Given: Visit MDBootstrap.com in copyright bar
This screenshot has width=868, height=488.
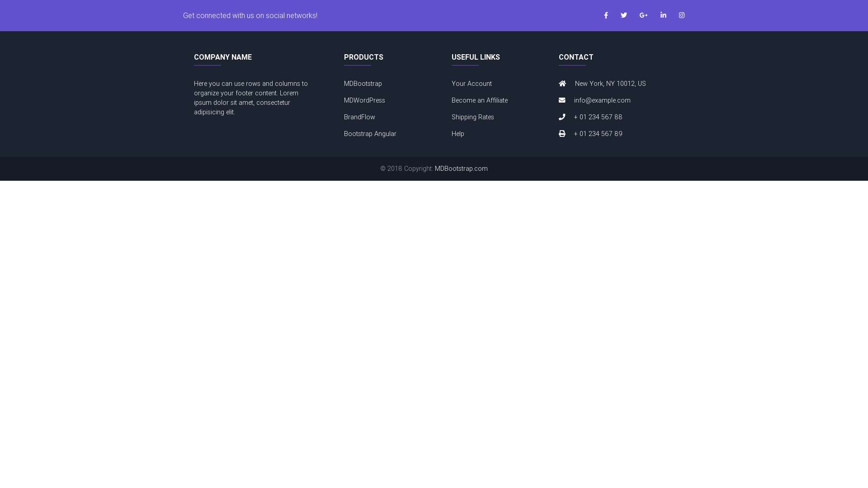Looking at the screenshot, I should coord(461,169).
